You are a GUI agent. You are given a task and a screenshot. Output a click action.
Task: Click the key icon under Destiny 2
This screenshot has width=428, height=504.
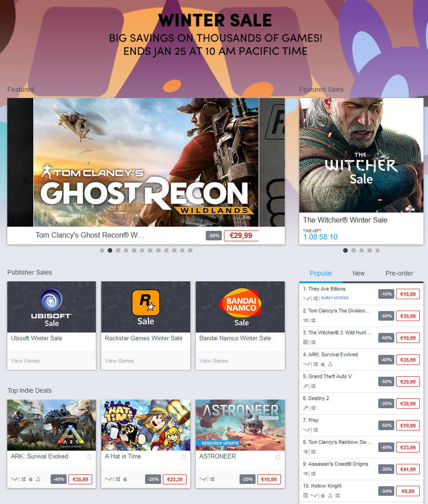[x=305, y=408]
